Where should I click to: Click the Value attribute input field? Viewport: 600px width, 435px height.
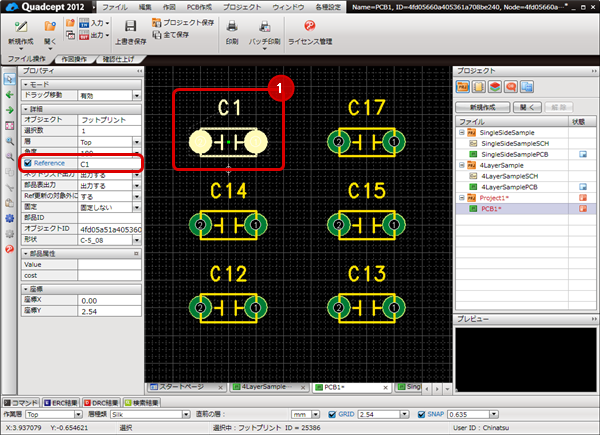109,264
